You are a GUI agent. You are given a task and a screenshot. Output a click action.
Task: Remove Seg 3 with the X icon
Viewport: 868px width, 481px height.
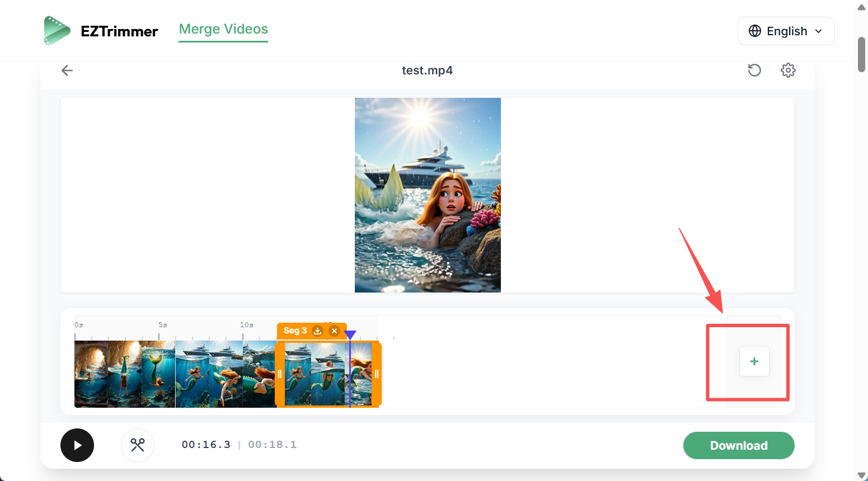pos(334,331)
